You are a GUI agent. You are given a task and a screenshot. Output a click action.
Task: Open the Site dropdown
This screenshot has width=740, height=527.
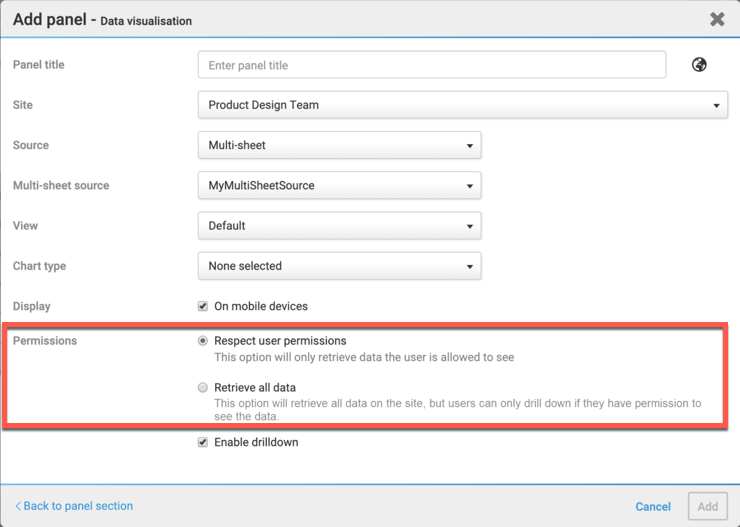tap(462, 105)
